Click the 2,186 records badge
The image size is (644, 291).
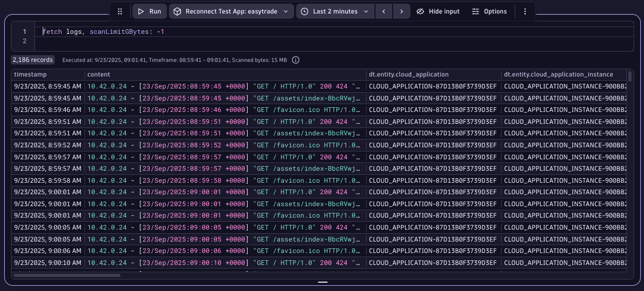[33, 60]
